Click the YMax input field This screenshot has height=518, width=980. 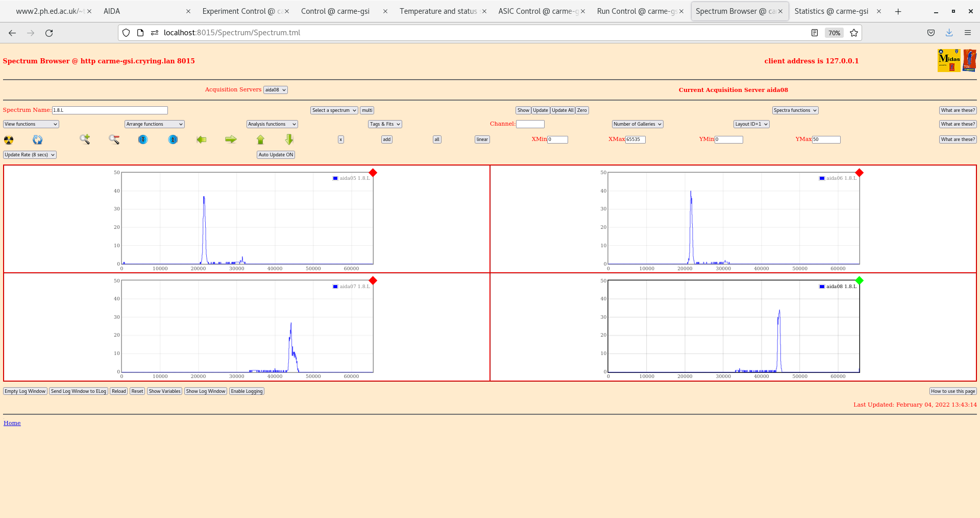[x=826, y=139]
